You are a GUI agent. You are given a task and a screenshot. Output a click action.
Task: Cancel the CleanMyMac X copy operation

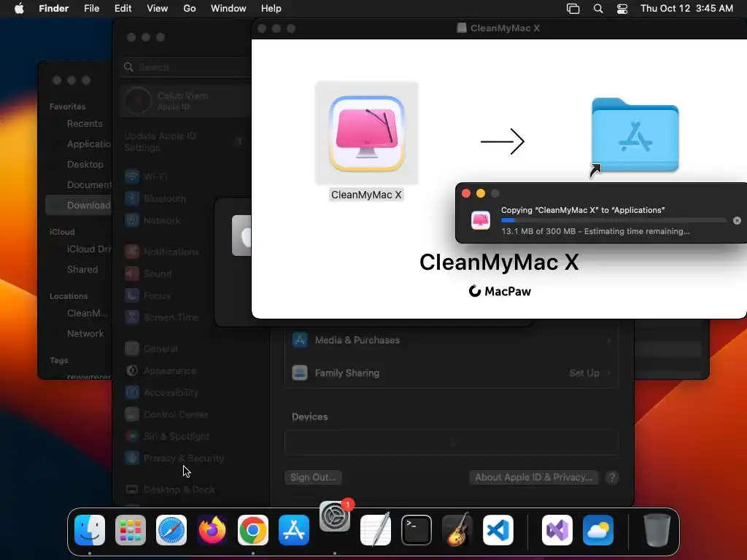click(737, 220)
